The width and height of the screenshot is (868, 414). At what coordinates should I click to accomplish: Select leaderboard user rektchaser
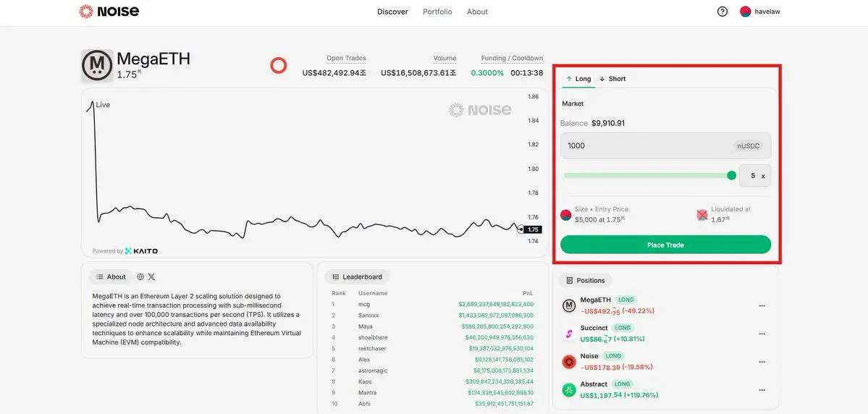[x=372, y=349]
